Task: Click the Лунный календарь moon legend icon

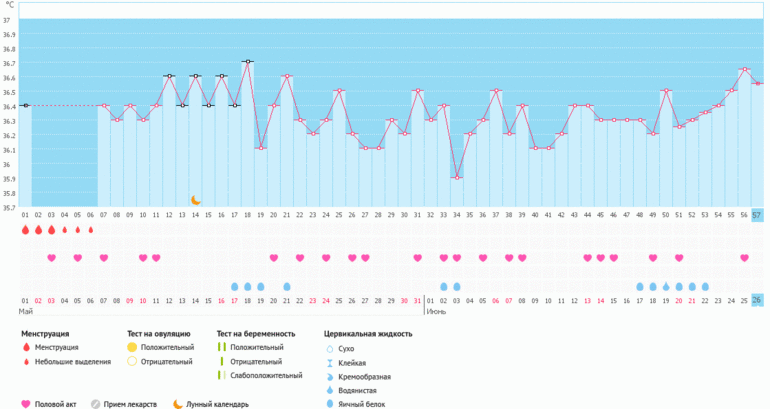Action: click(x=177, y=404)
